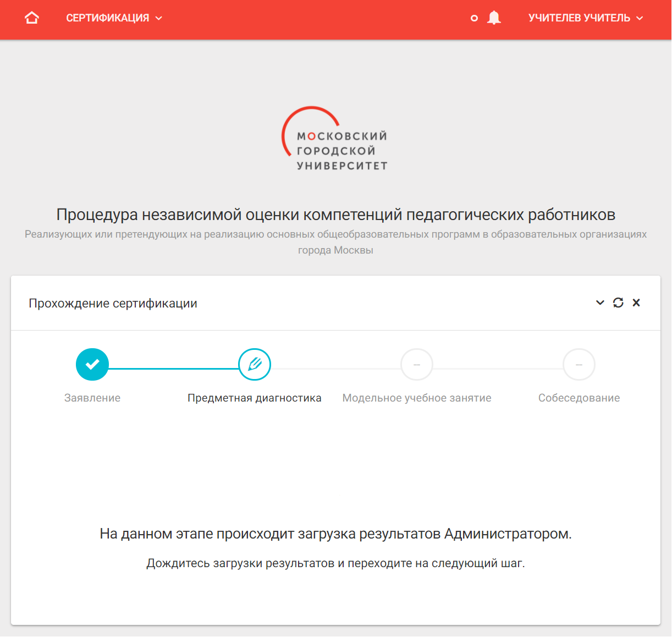Select the completed checkmark for Заявление step
672x637 pixels.
tap(92, 364)
